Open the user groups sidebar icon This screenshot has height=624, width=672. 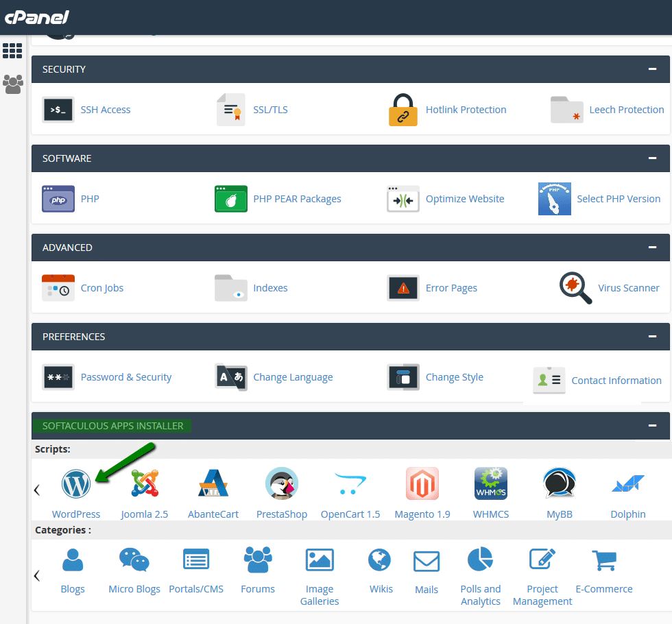pos(12,84)
